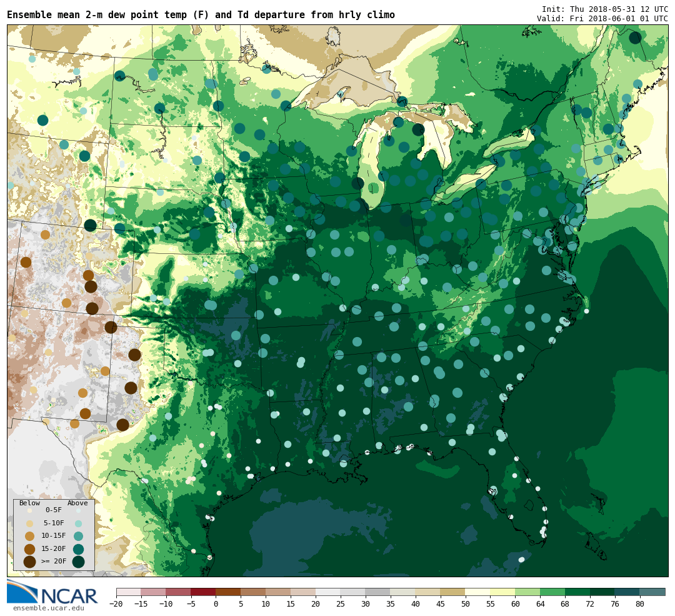
Task: Select the tan 'Below 5-10F' legend circle
Action: point(30,523)
